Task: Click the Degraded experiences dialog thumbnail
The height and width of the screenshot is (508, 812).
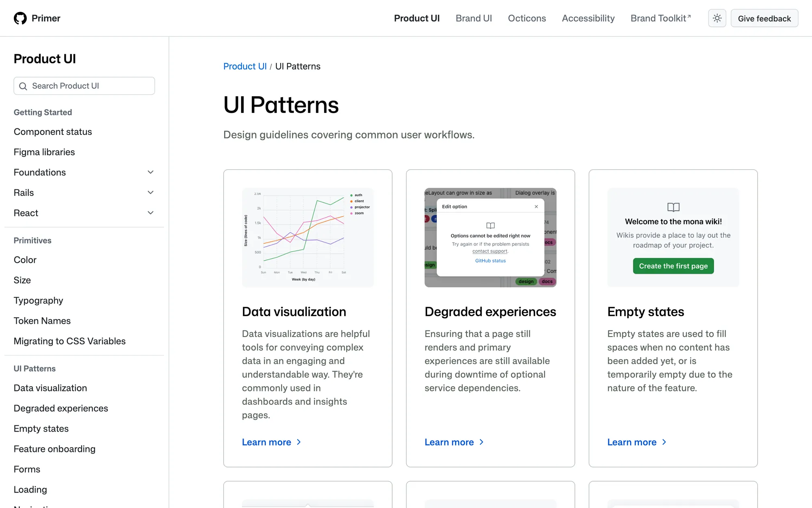Action: 490,238
